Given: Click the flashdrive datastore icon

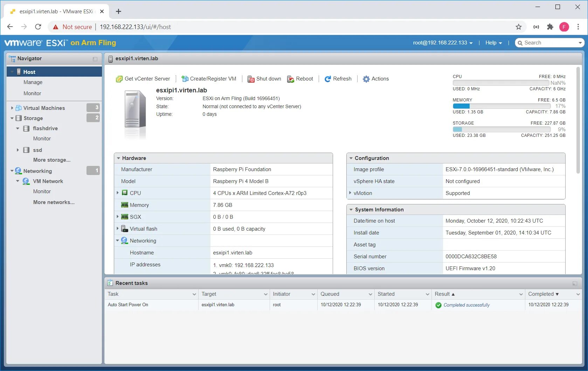Looking at the screenshot, I should click(26, 128).
